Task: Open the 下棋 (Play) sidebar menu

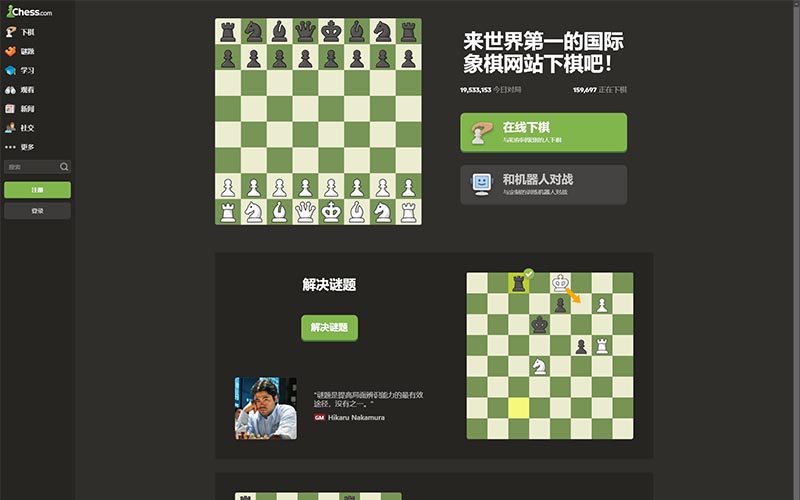Action: coord(20,32)
